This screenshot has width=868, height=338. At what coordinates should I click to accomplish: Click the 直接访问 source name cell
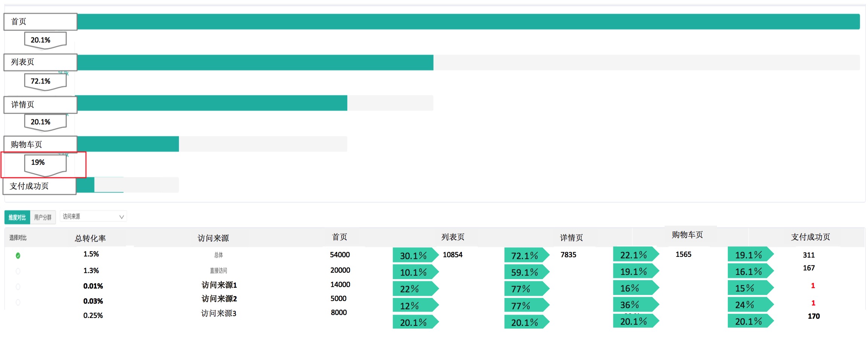point(219,270)
